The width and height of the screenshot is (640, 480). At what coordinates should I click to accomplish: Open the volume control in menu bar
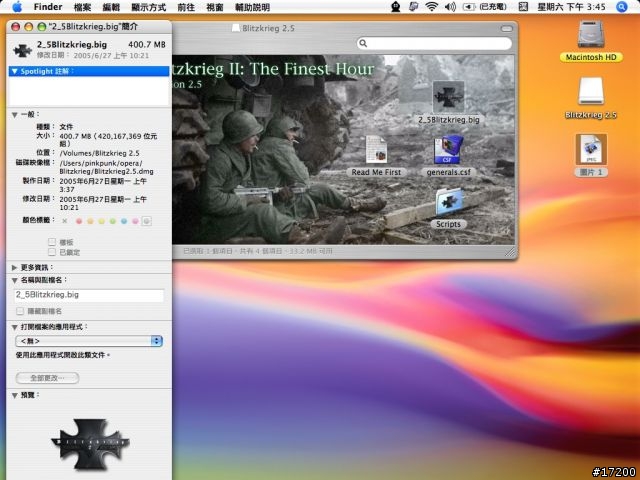coord(450,7)
